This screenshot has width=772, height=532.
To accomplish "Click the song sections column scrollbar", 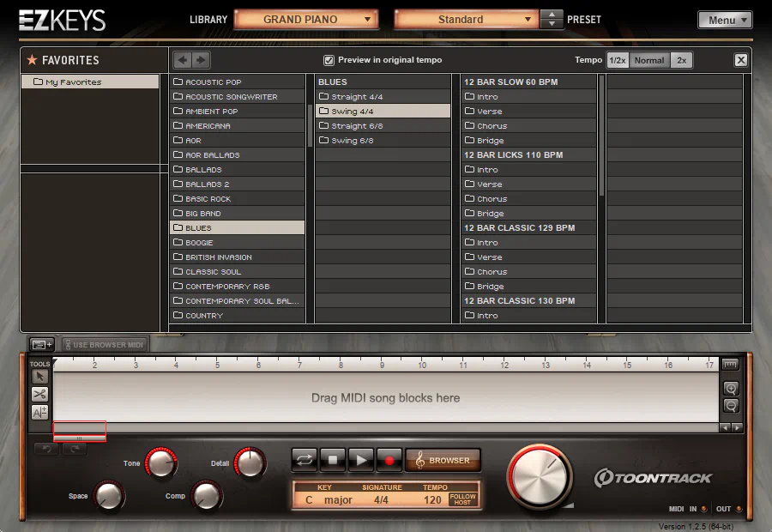I will tap(601, 136).
